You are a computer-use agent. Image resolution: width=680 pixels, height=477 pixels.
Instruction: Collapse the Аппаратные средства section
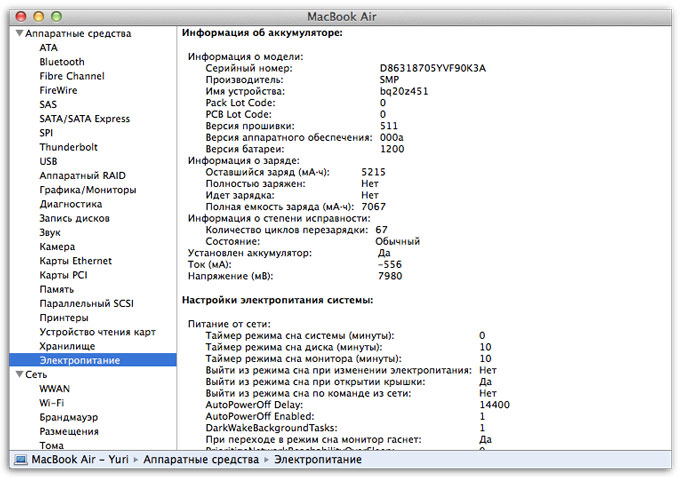pyautogui.click(x=19, y=33)
